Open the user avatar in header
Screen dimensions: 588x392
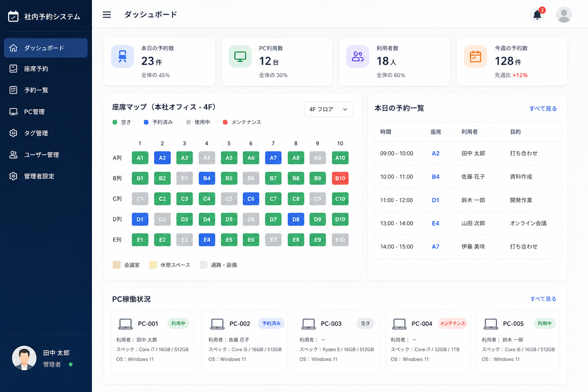click(x=564, y=15)
